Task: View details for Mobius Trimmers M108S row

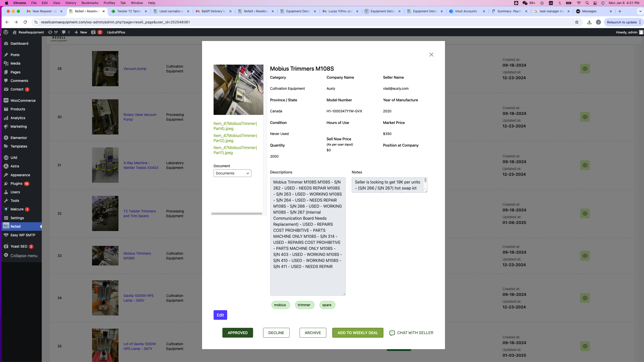Action: (x=585, y=256)
